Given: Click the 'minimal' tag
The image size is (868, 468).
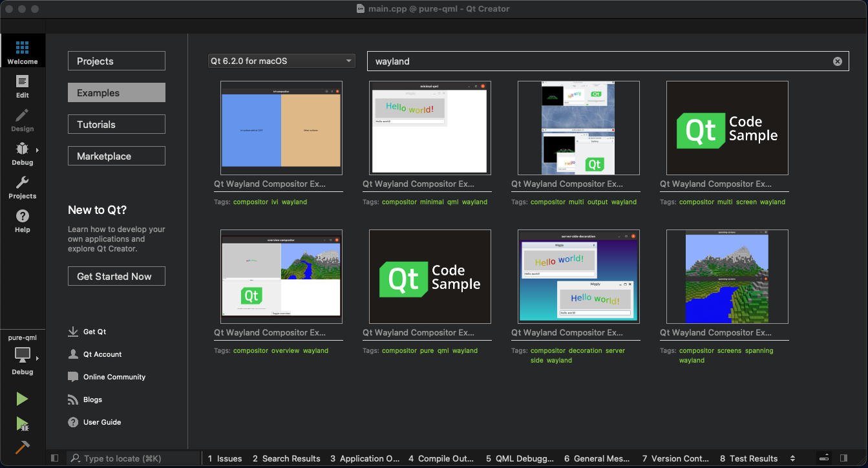Looking at the screenshot, I should click(x=432, y=202).
